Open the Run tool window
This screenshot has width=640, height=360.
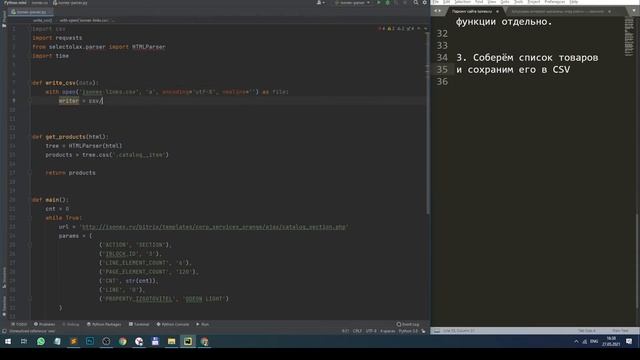202,324
